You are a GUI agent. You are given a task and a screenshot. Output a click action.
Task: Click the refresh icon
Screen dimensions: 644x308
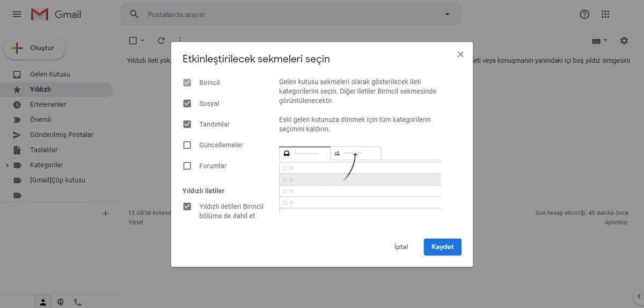(161, 40)
